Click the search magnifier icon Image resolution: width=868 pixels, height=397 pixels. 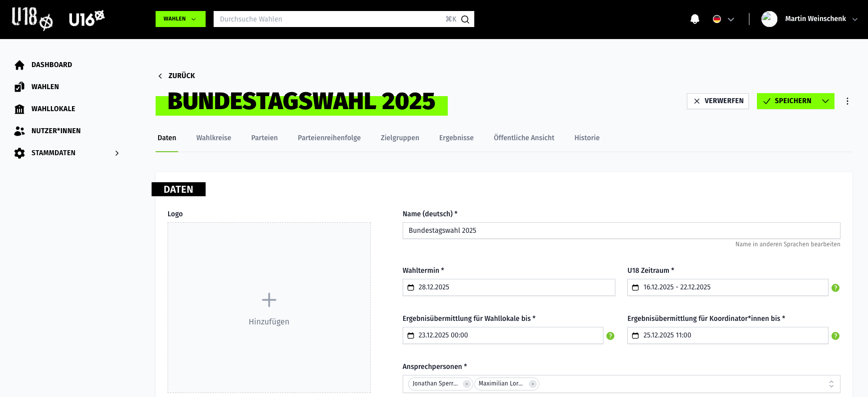(465, 20)
